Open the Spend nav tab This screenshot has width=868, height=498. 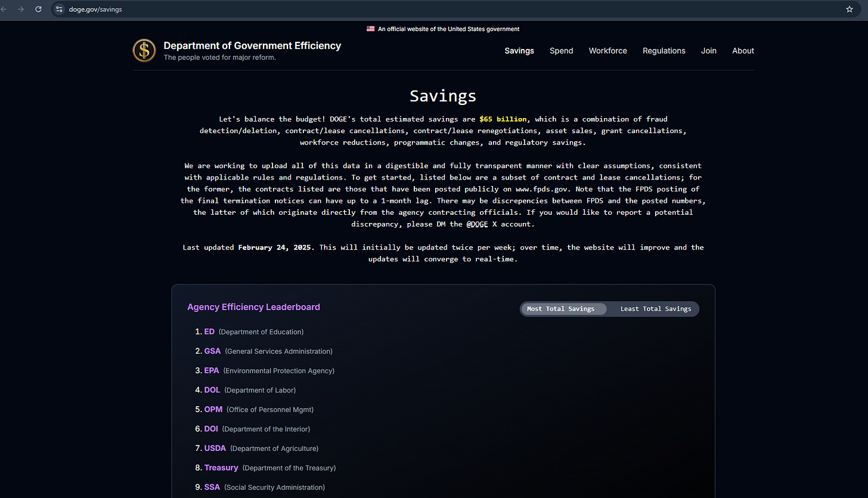click(x=562, y=51)
